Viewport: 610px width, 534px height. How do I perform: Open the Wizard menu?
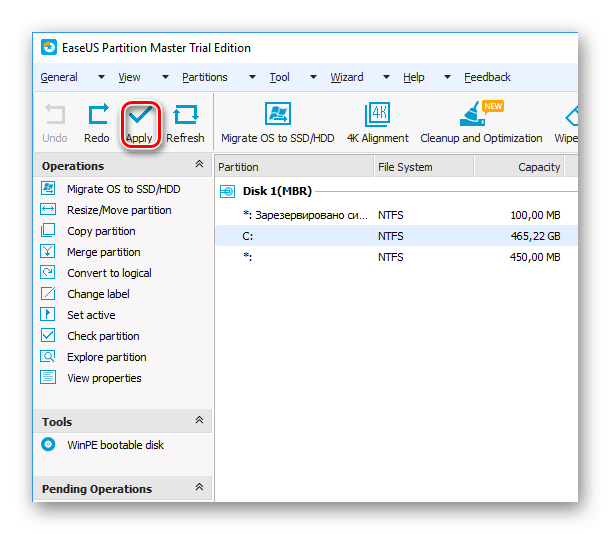pyautogui.click(x=347, y=77)
